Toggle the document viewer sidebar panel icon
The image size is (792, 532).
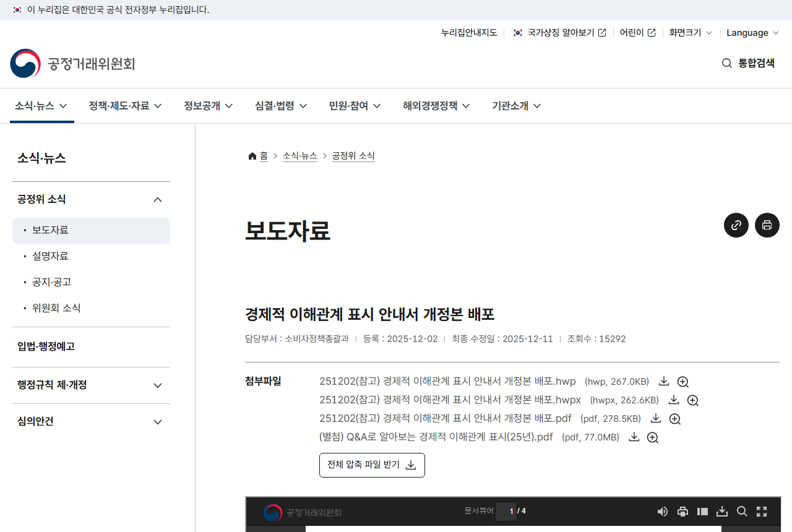(702, 512)
